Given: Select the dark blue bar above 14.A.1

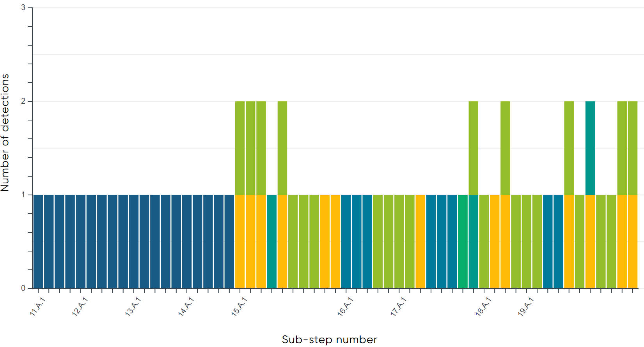Looking at the screenshot, I should click(x=187, y=242).
